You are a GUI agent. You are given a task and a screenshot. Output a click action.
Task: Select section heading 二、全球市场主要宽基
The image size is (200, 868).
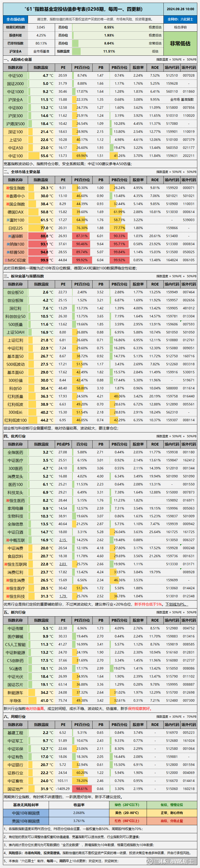[22, 172]
